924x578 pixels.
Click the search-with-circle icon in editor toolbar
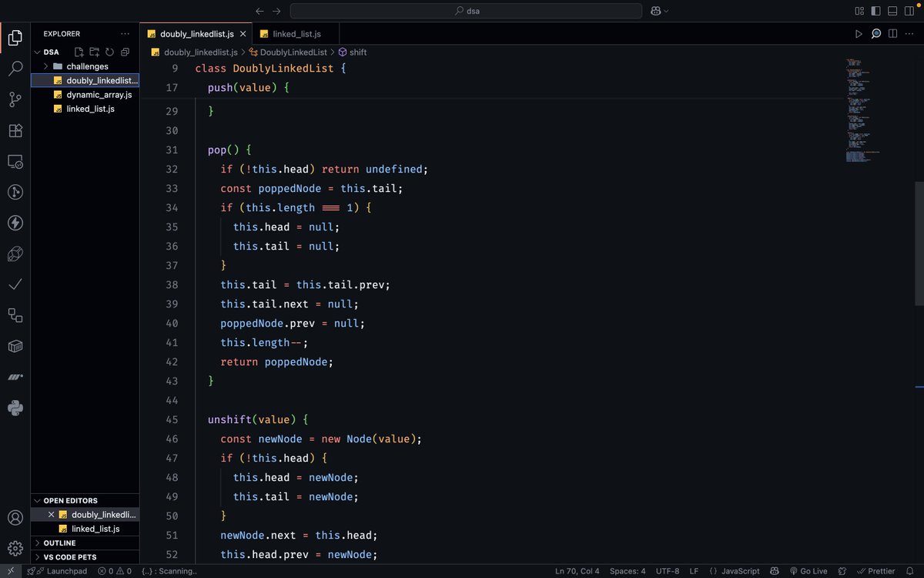(876, 34)
